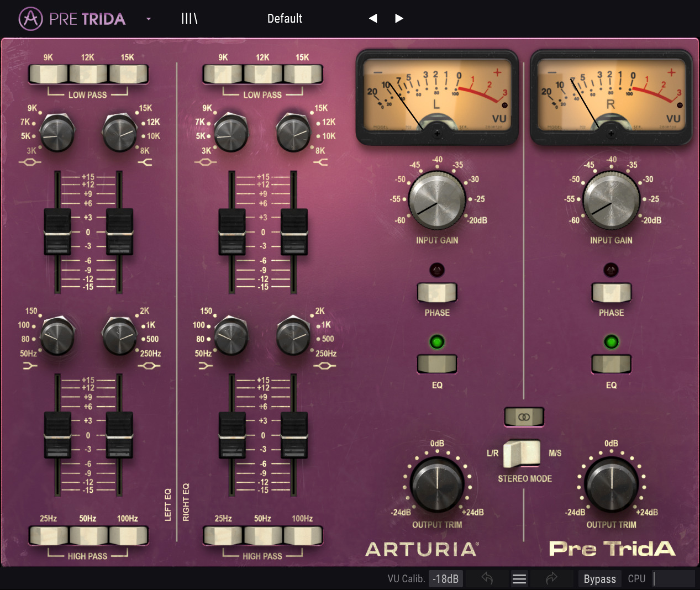Click Right EQ low-mid peak filter icon
700x590 pixels.
[324, 366]
